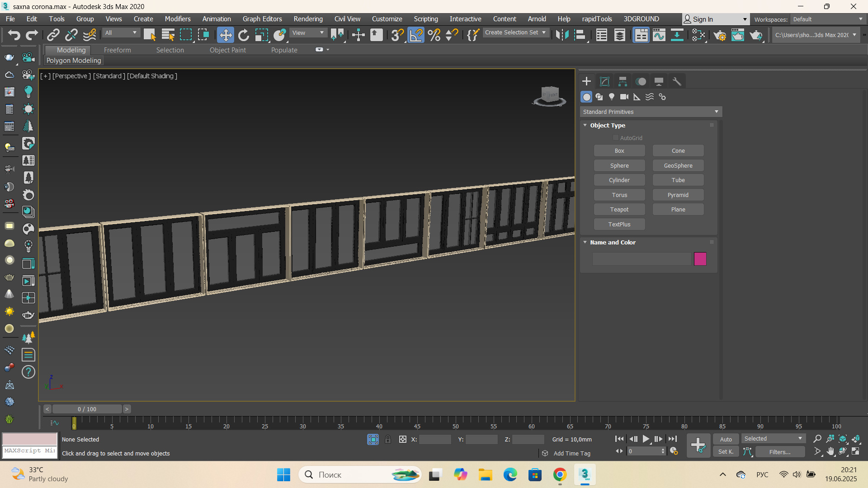Create a Teapot primitive

(619, 210)
